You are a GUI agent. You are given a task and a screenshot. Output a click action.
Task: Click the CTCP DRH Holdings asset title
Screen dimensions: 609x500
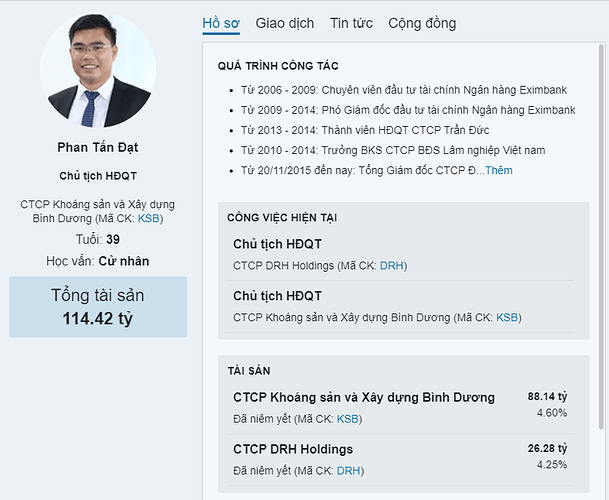click(293, 449)
